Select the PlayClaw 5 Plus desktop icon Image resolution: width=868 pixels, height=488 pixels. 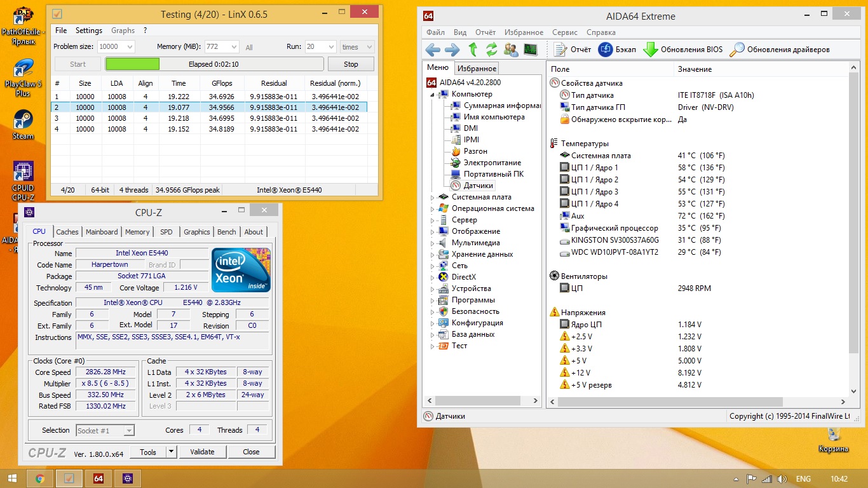[23, 78]
